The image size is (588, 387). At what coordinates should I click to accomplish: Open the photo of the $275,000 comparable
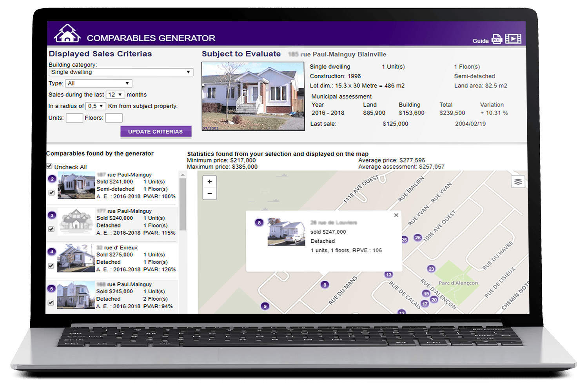click(76, 258)
